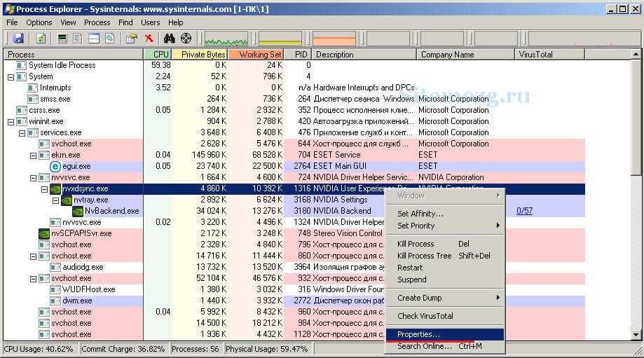Click the Kill Process red X icon
Image resolution: width=644 pixels, height=358 pixels.
(149, 38)
